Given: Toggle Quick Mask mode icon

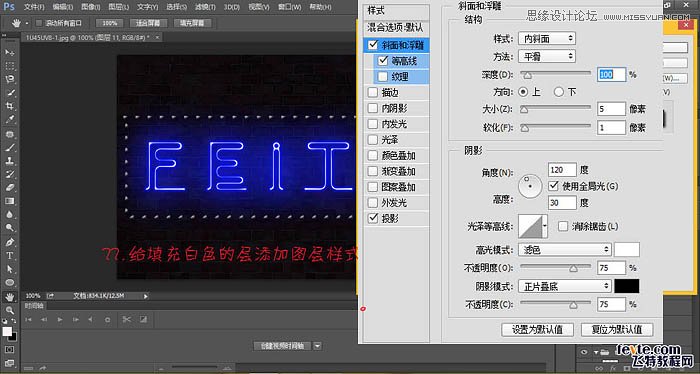Looking at the screenshot, I should point(10,350).
